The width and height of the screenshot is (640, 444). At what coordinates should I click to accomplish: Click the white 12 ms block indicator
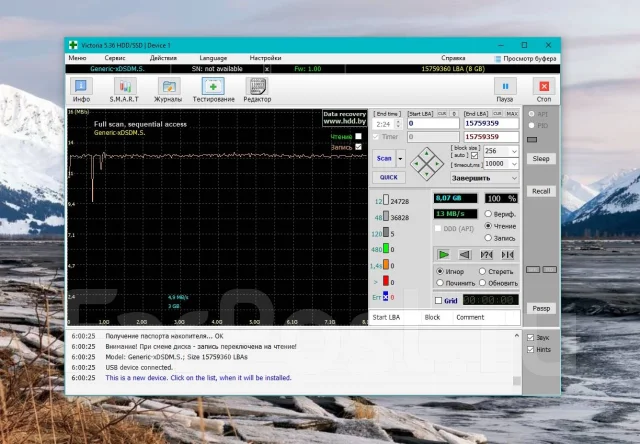click(386, 200)
